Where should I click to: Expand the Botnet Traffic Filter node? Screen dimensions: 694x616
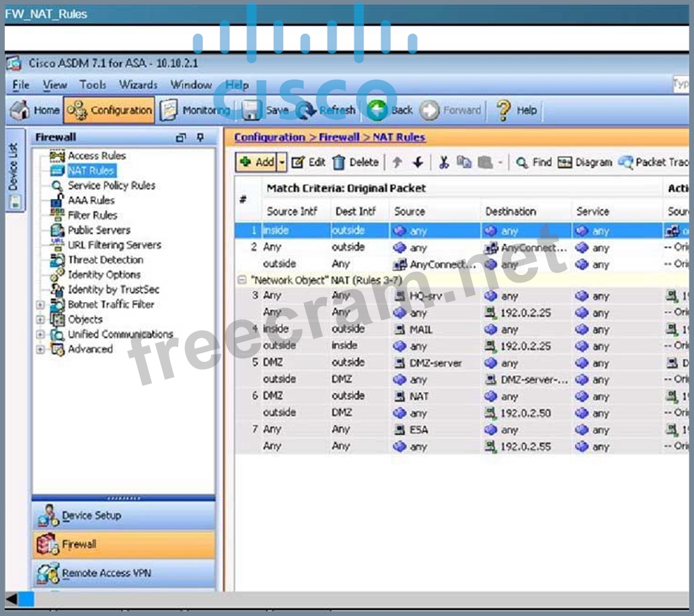click(x=40, y=305)
